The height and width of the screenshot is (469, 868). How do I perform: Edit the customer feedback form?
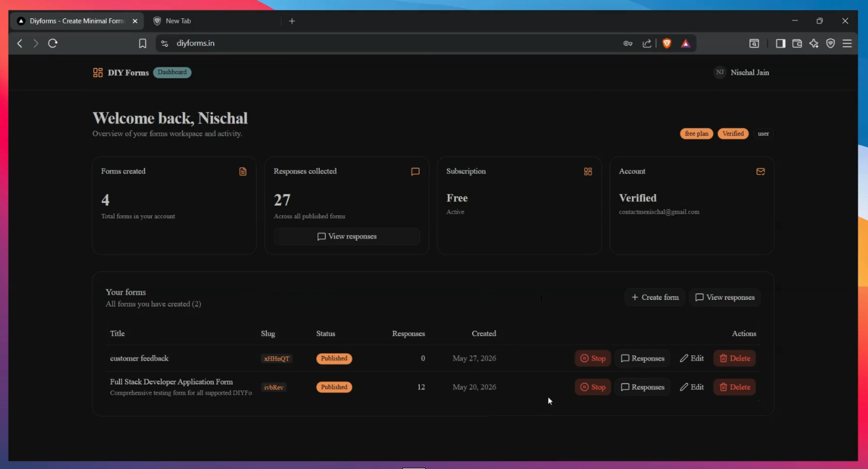tap(692, 358)
